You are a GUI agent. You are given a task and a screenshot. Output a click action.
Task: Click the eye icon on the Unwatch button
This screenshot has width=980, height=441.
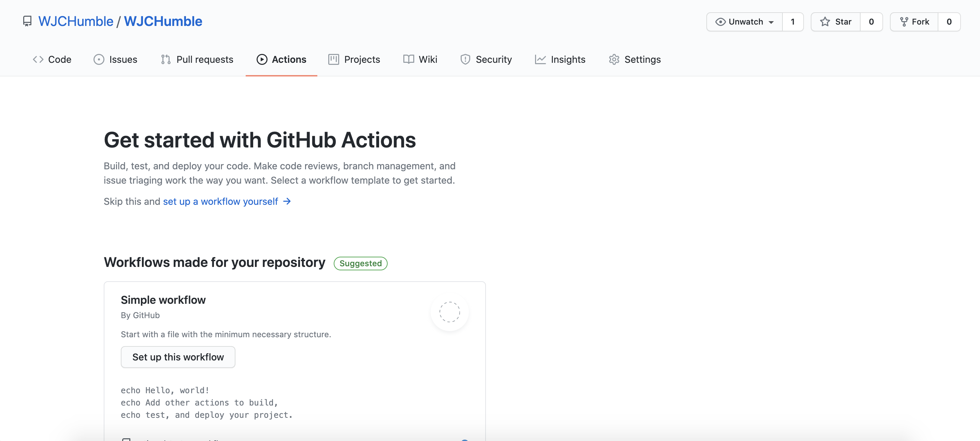tap(720, 22)
